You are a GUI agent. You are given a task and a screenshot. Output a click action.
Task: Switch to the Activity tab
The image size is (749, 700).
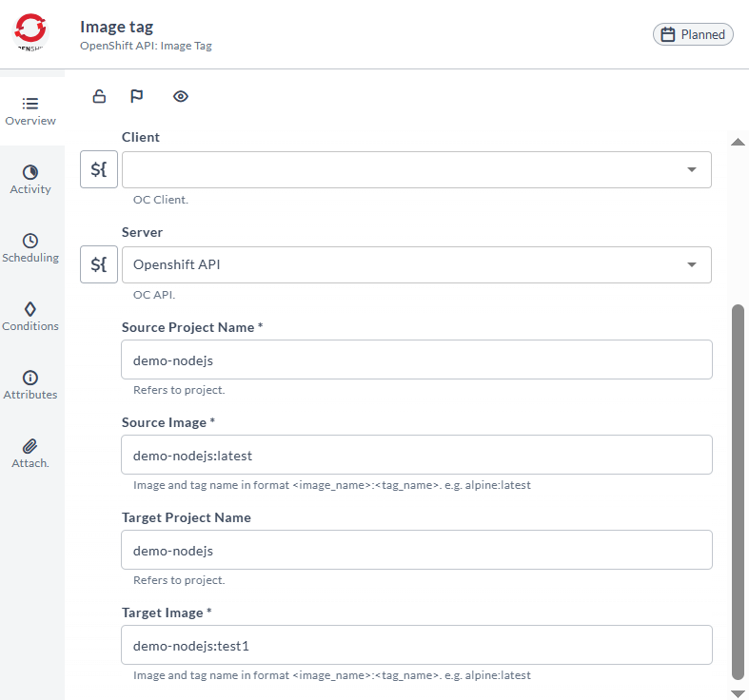point(30,180)
